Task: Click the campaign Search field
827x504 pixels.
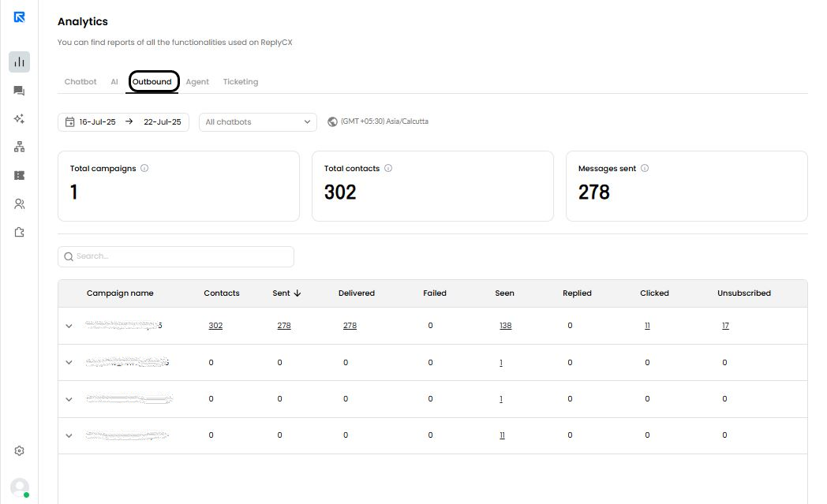Action: (x=176, y=257)
